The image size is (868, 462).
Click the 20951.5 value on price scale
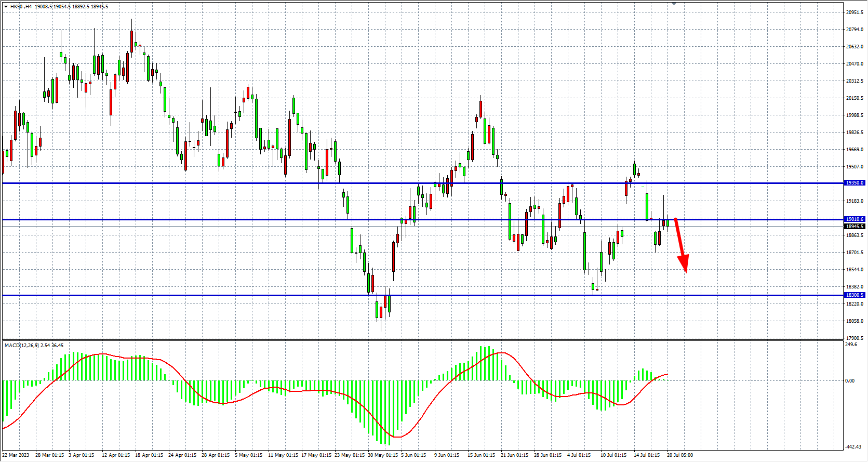point(854,12)
